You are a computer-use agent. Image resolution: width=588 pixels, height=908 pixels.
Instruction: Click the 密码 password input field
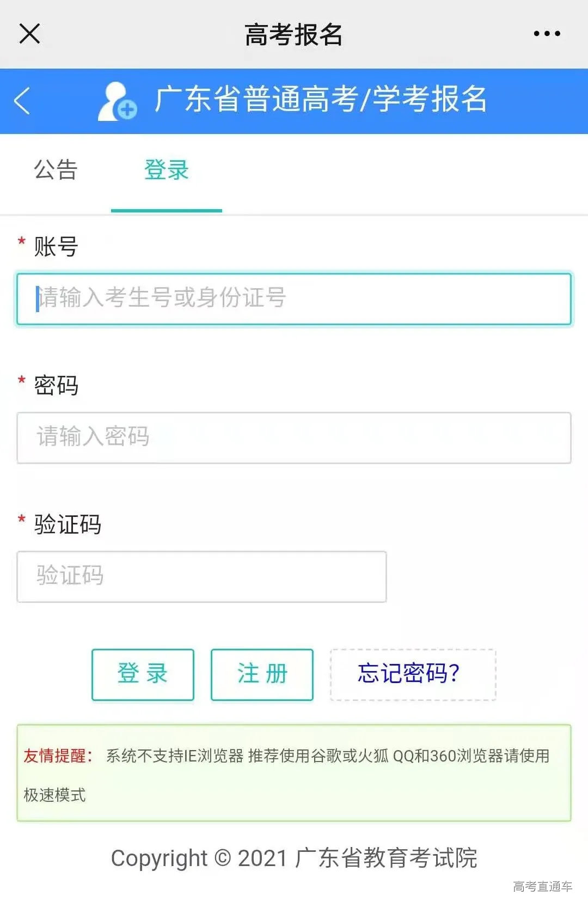pos(294,437)
